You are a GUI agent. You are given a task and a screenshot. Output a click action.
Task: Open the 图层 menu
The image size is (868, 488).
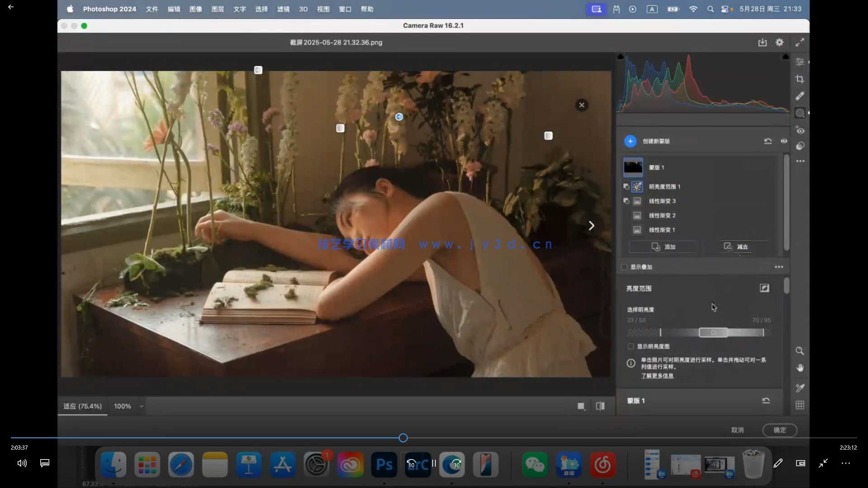217,9
